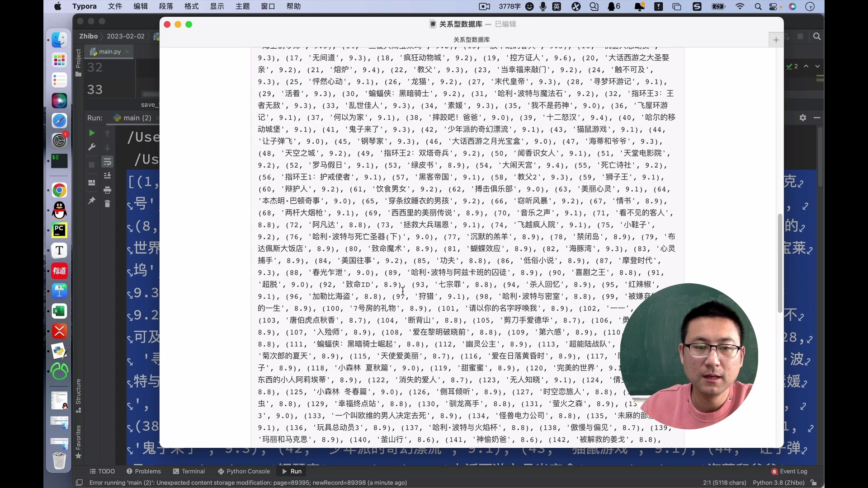Click the search magnifier in PyCharm toolbar
868x488 pixels.
click(x=816, y=37)
